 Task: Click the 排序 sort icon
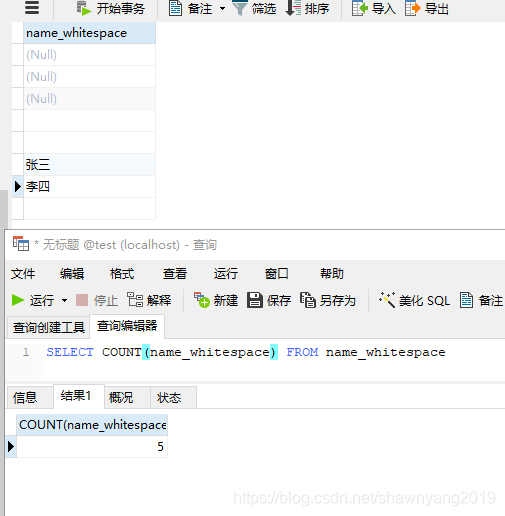coord(293,8)
